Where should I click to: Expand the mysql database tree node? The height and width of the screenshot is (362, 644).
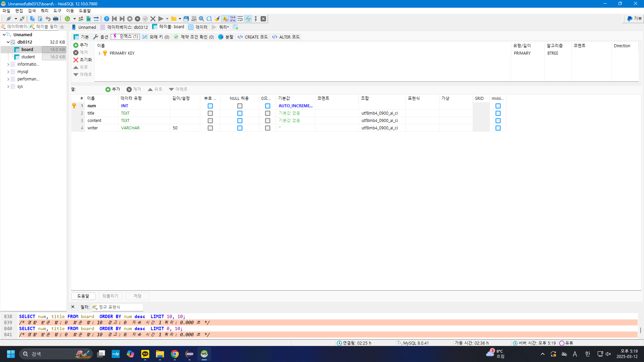click(x=8, y=72)
